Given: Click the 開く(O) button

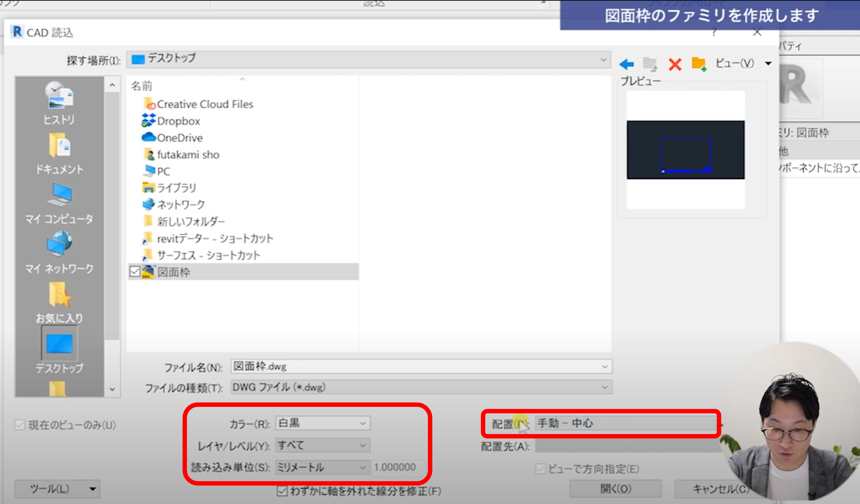Looking at the screenshot, I should click(x=615, y=489).
